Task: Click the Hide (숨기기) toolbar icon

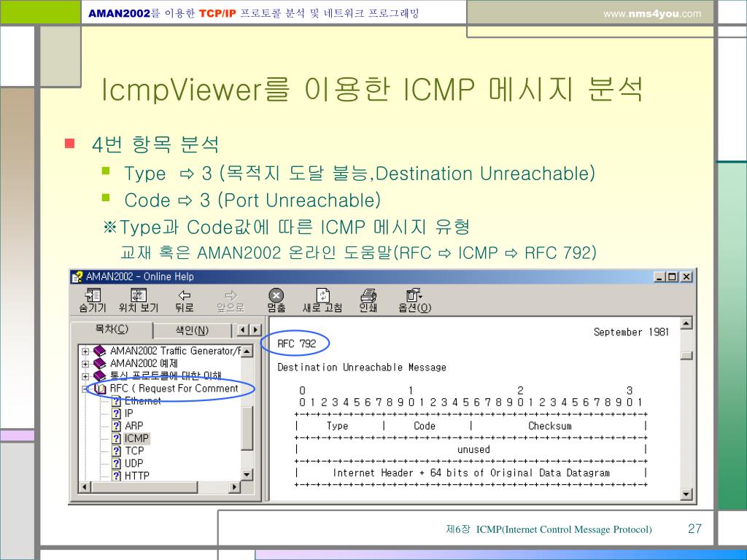Action: click(93, 295)
